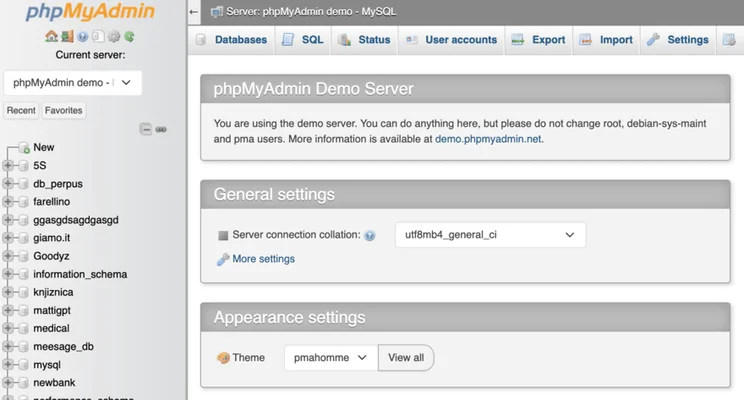Image resolution: width=744 pixels, height=400 pixels.
Task: Click the Log out door icon
Action: point(67,36)
